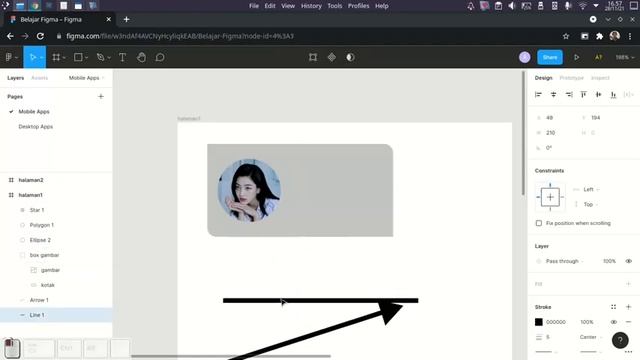Open Pen tool options dropdown arrow

pyautogui.click(x=109, y=58)
